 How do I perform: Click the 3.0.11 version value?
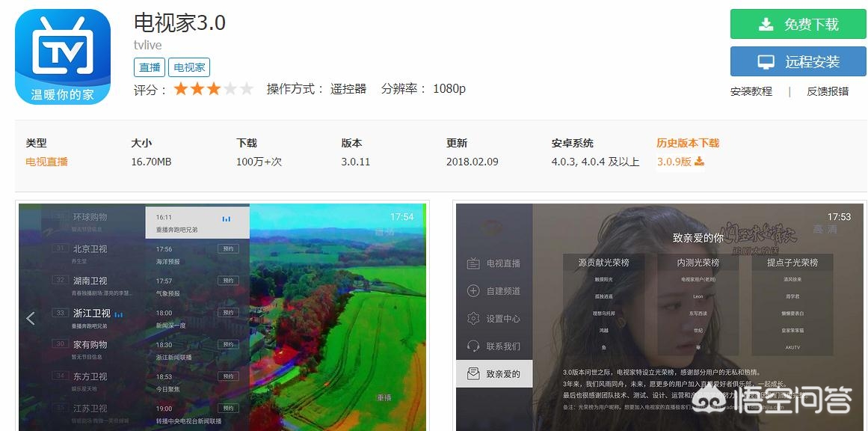(x=355, y=162)
